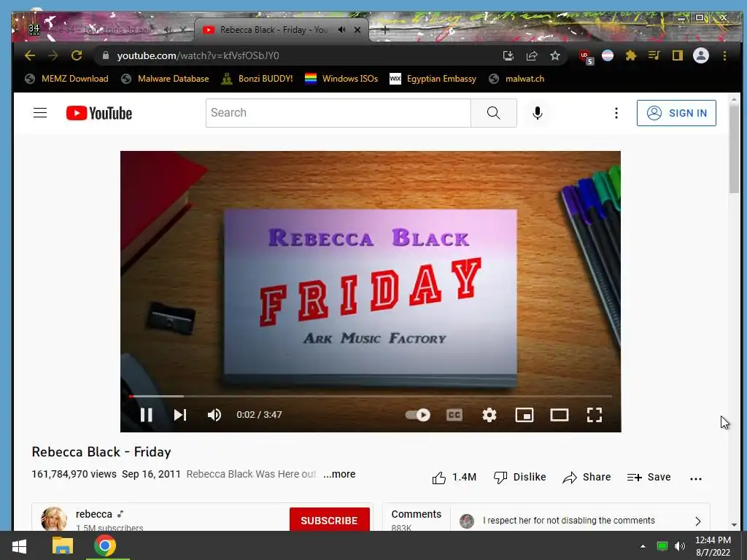This screenshot has width=747, height=560.
Task: Open Chrome's three-dot menu
Action: (x=724, y=55)
